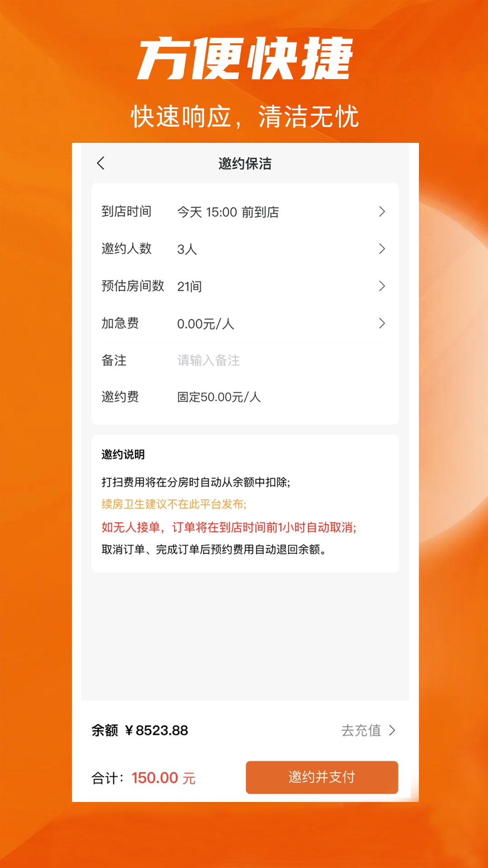This screenshot has width=488, height=868.
Task: Tap the 到店时间 row label
Action: [x=127, y=211]
